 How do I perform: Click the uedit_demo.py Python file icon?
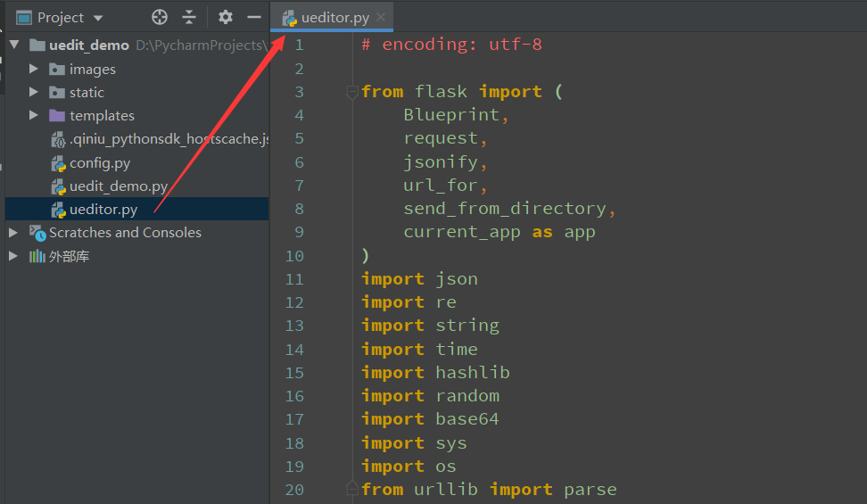58,187
